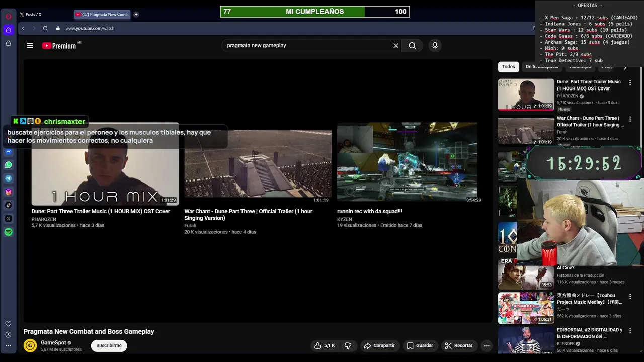Screen dimensions: 644x362
Task: Select the Pragmata New Combat browser tab
Action: click(102, 15)
